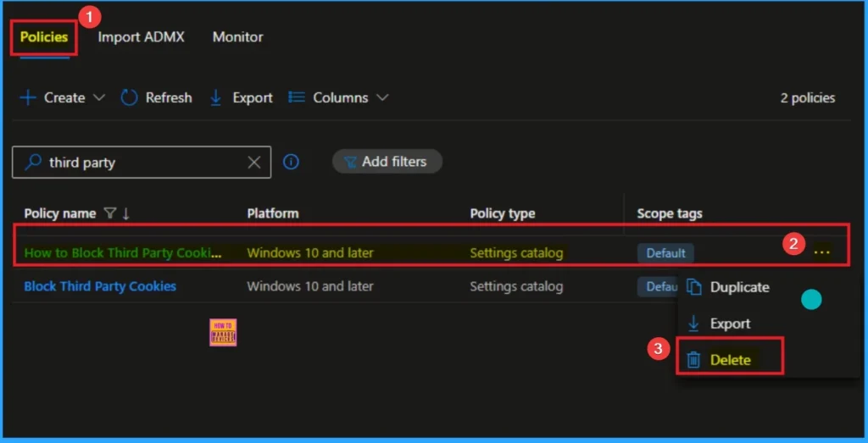Click the ellipsis menu for first policy
This screenshot has width=868, height=443.
point(821,252)
